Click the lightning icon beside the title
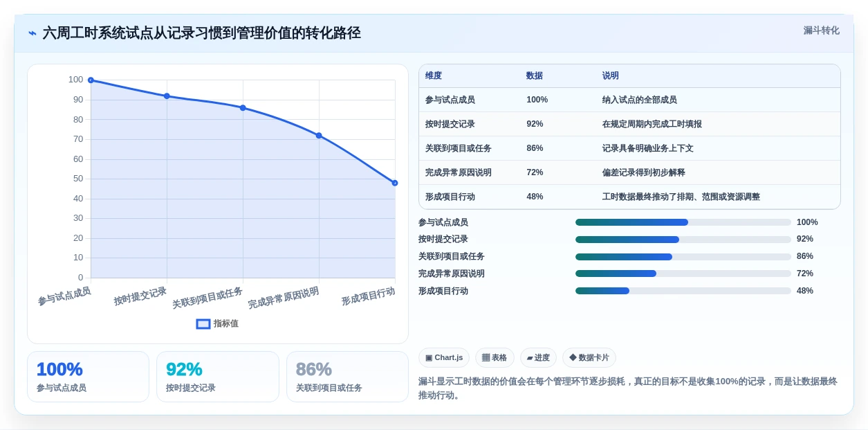The width and height of the screenshot is (868, 430). tap(33, 33)
